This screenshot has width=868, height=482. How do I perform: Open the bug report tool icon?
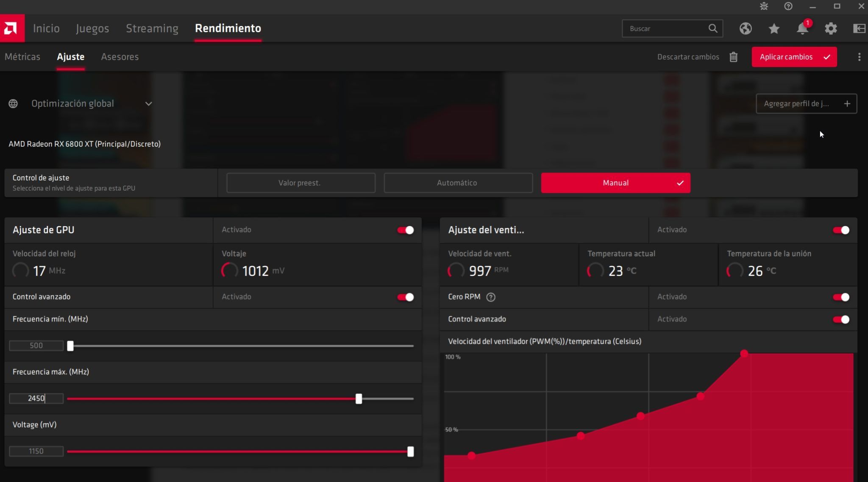click(764, 6)
